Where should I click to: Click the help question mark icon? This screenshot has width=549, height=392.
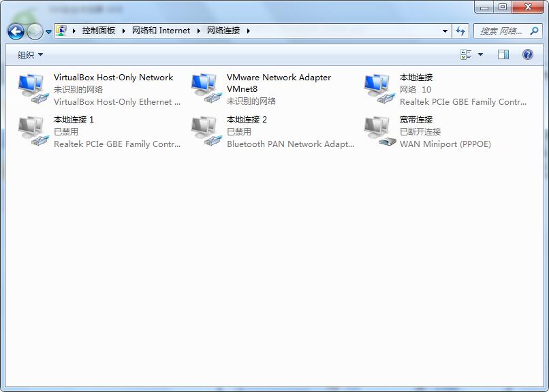(x=527, y=54)
